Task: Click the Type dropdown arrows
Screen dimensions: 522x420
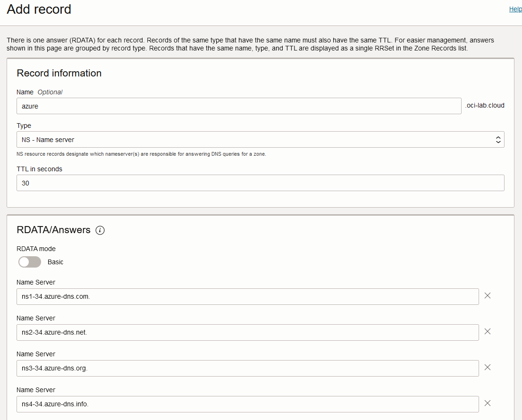Action: click(x=497, y=140)
